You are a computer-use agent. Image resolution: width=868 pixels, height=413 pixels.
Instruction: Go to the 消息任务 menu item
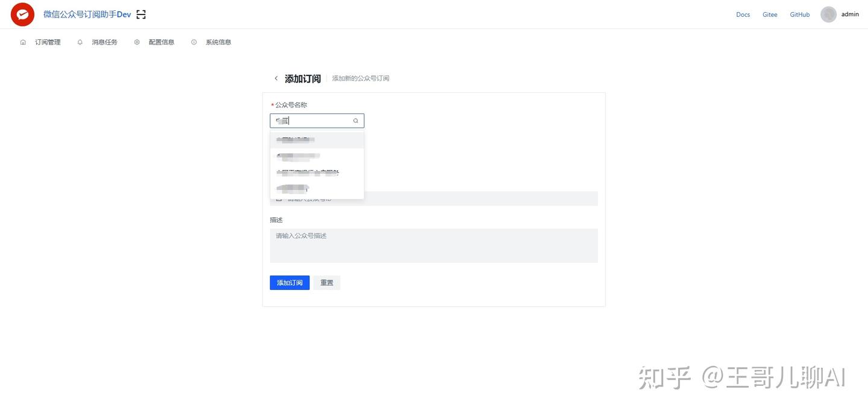click(x=105, y=42)
